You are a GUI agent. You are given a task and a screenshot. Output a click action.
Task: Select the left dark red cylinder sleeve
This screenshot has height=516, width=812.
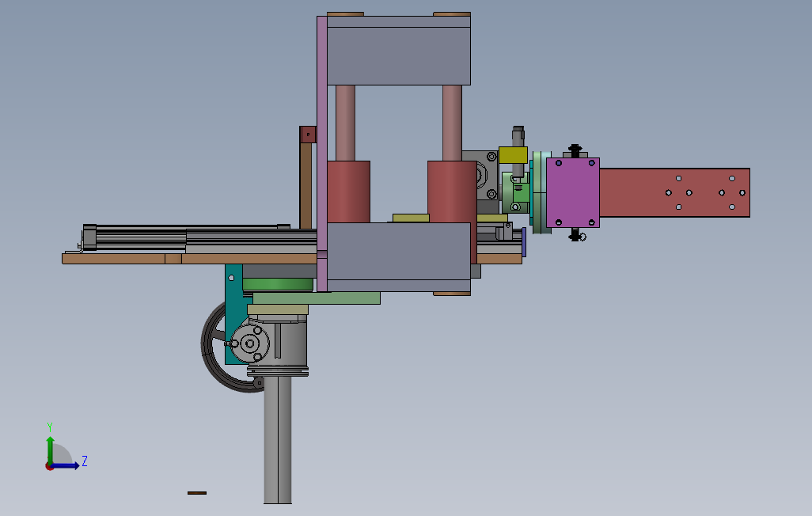click(348, 192)
